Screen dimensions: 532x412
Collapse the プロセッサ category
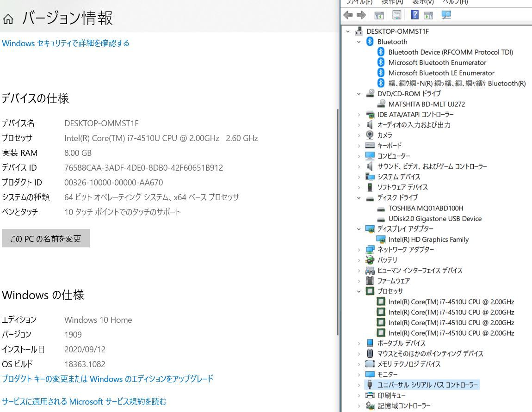tap(359, 291)
